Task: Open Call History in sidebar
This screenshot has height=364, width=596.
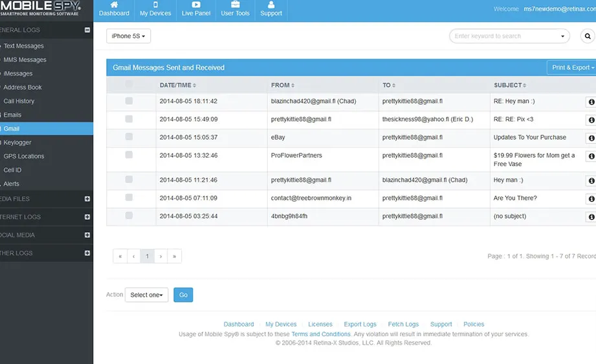Action: point(19,102)
